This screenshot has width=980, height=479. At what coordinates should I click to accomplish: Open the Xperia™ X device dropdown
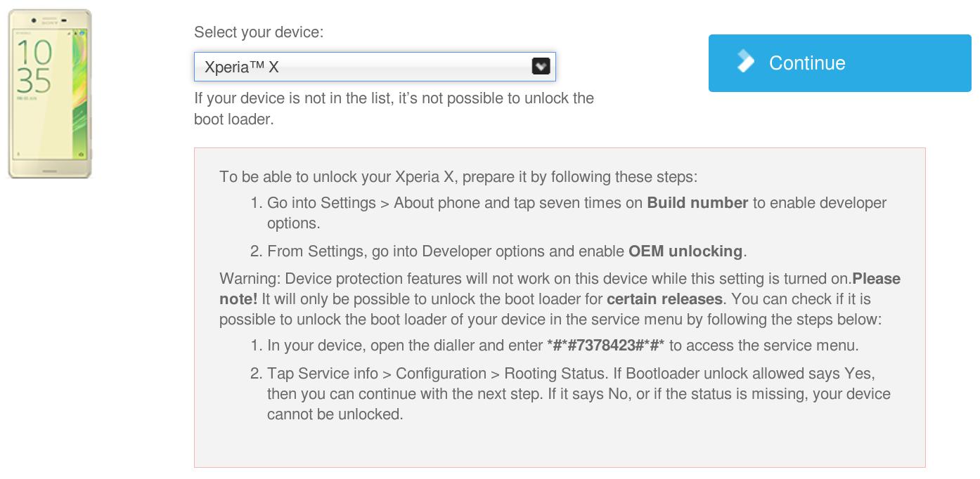[375, 67]
